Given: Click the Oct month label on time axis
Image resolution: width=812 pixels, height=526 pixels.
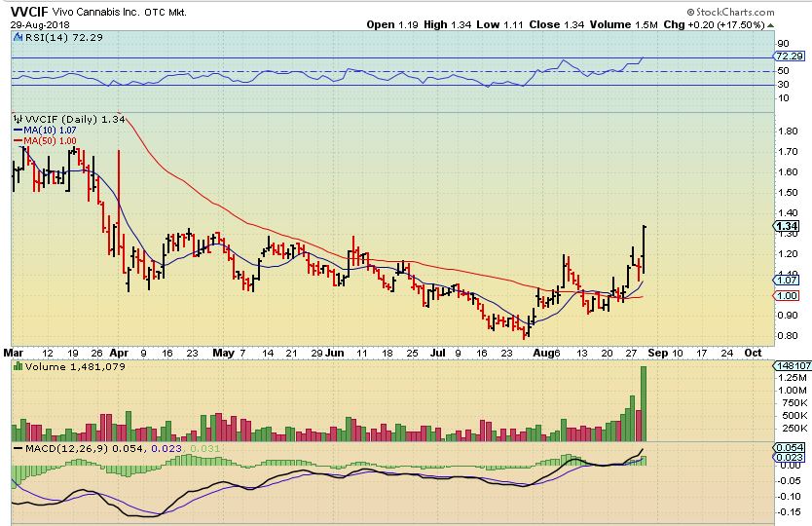Looking at the screenshot, I should tap(753, 353).
